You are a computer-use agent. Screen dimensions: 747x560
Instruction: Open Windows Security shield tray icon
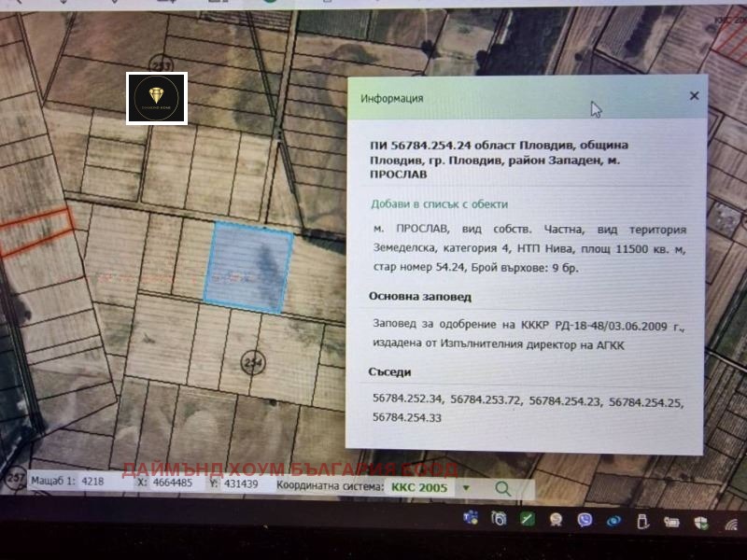pos(700,522)
